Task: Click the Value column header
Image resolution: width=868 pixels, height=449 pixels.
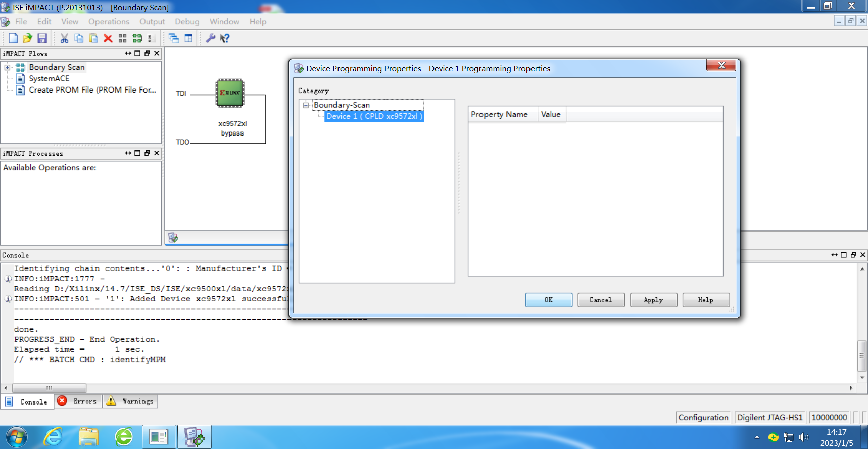Action: pyautogui.click(x=552, y=115)
